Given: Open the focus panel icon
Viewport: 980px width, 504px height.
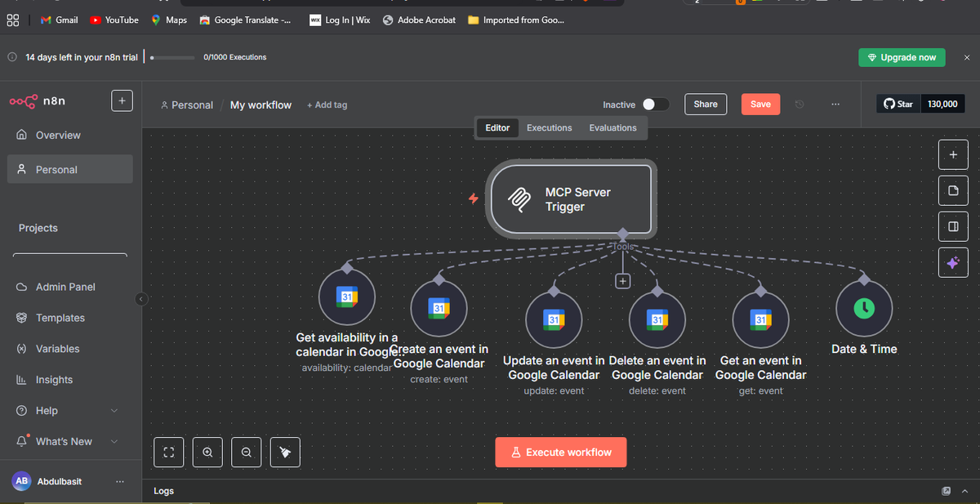Looking at the screenshot, I should click(x=953, y=226).
